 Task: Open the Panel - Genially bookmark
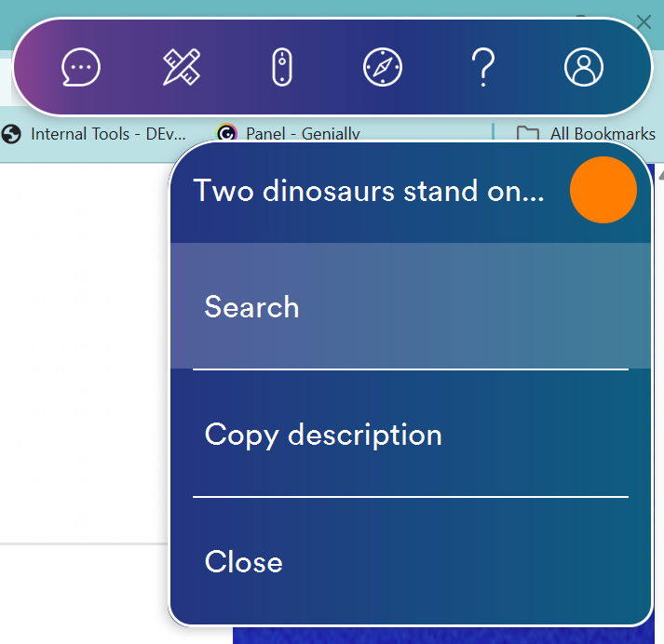(x=303, y=134)
